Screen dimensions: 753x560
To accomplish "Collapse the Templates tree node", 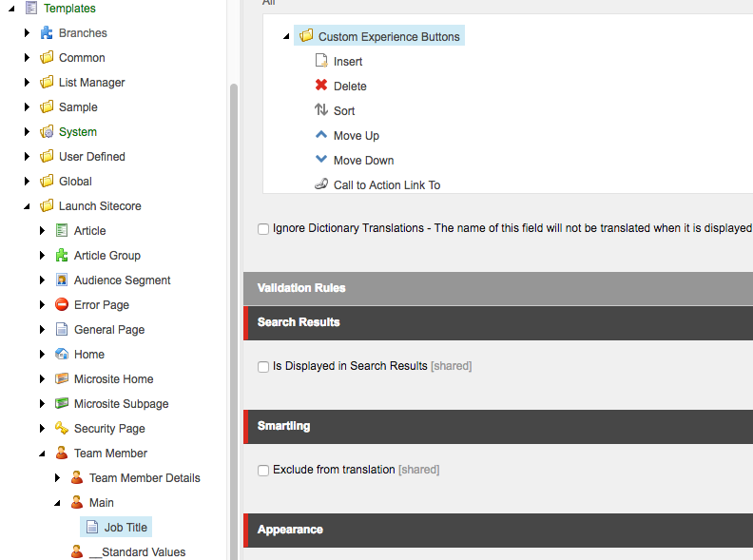I will [x=11, y=9].
